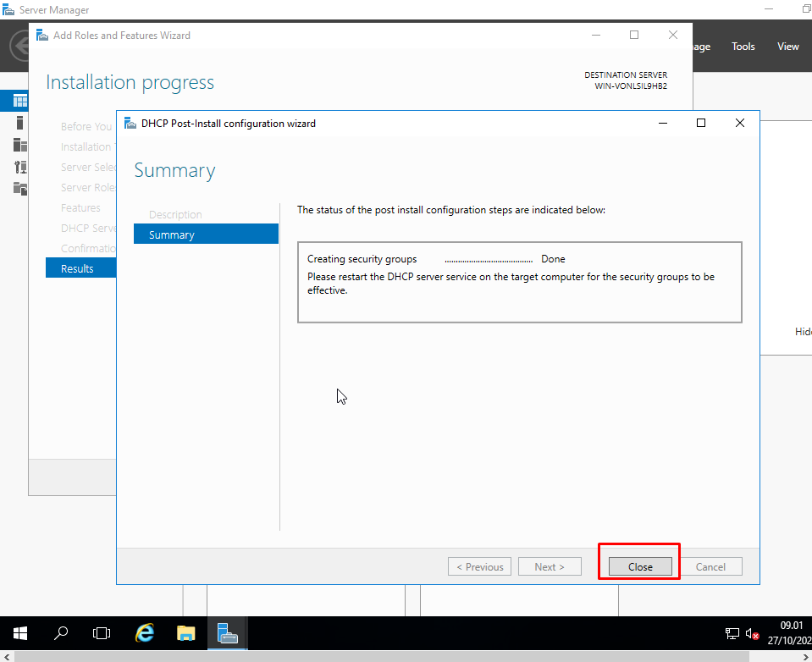Image resolution: width=812 pixels, height=662 pixels.
Task: Click the horizontal scrollbar left arrow
Action: click(x=7, y=657)
